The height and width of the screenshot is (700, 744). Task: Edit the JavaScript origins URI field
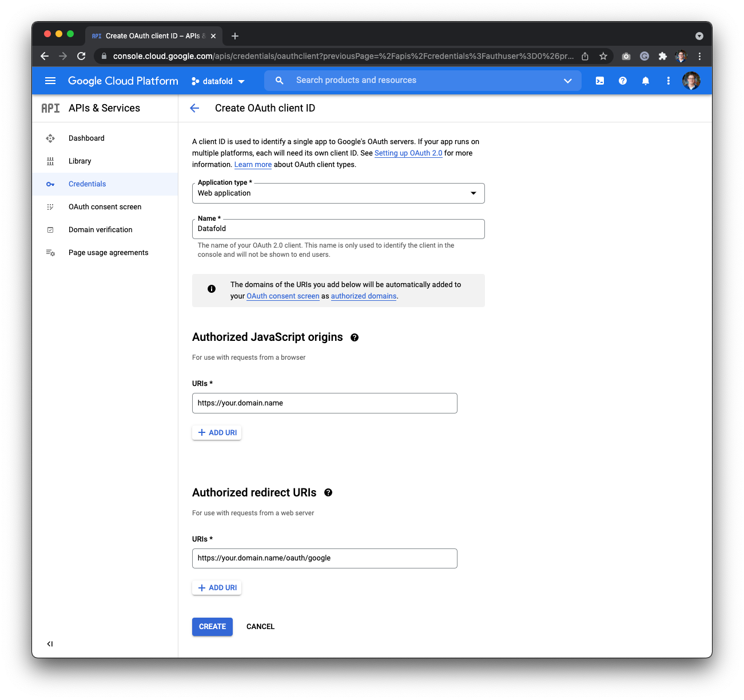[325, 403]
